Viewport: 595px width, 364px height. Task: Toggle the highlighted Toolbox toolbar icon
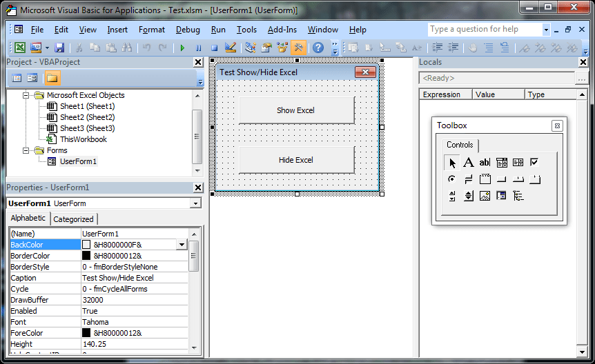[299, 48]
